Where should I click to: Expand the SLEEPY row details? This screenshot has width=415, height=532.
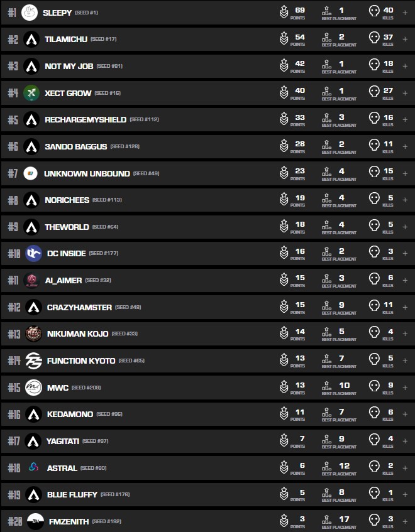point(405,13)
